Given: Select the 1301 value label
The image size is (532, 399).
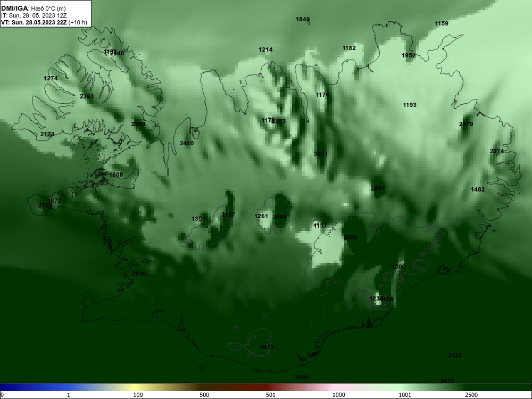Looking at the screenshot, I should pos(198,219).
